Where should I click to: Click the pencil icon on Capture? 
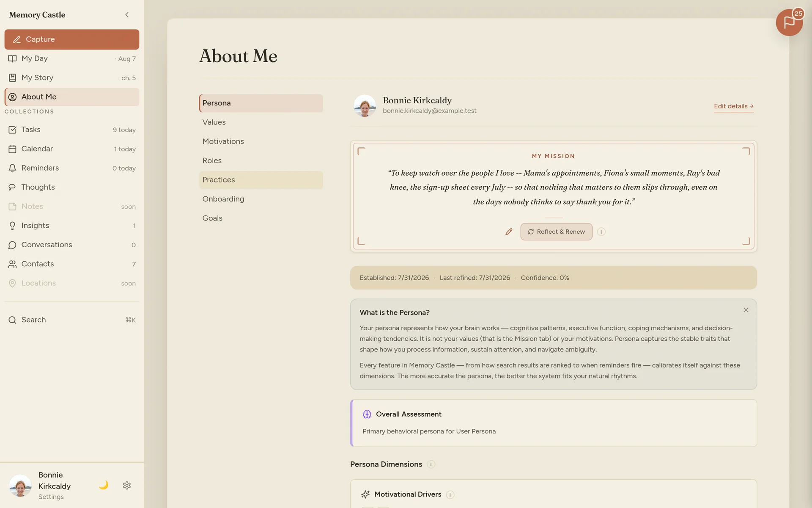coord(17,39)
